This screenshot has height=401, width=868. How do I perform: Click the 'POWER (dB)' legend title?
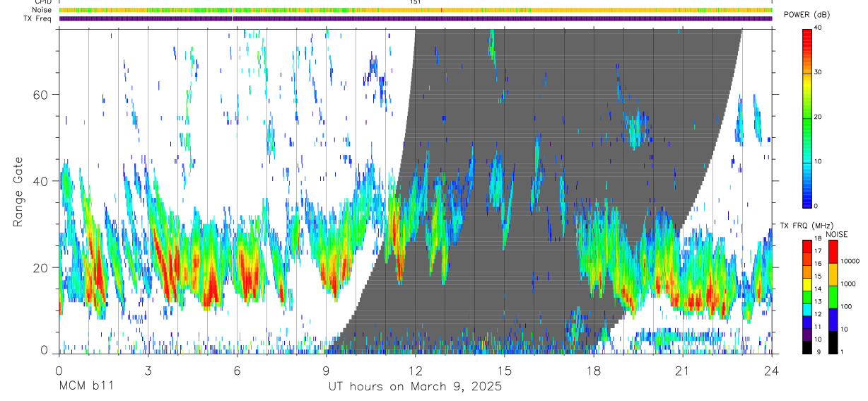[x=809, y=15]
